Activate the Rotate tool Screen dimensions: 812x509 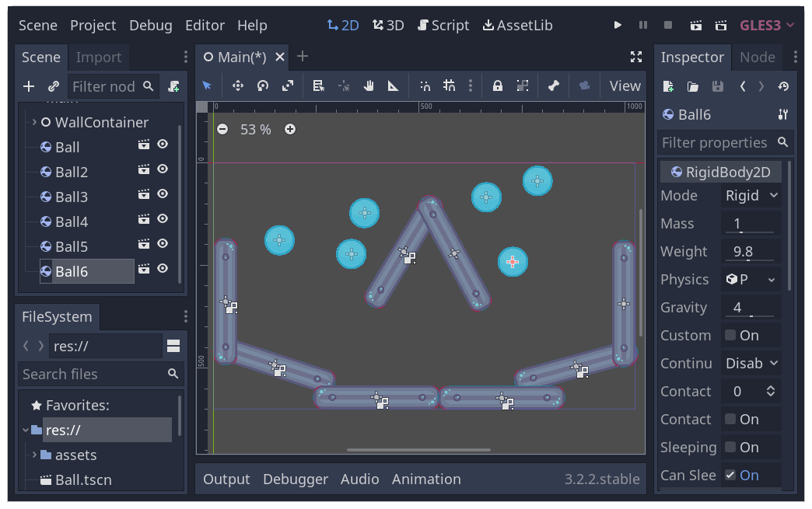264,85
